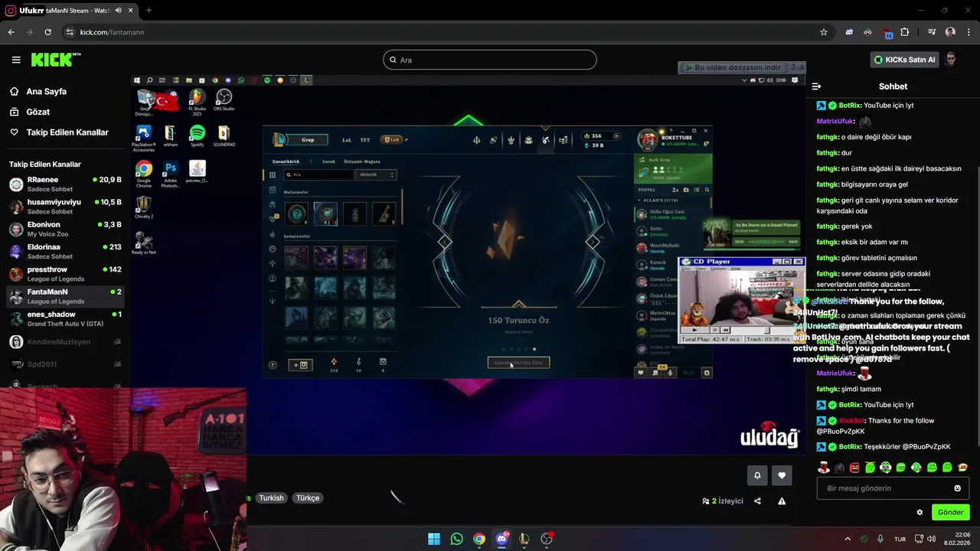
Task: Open chat settings gear icon
Action: [x=920, y=513]
